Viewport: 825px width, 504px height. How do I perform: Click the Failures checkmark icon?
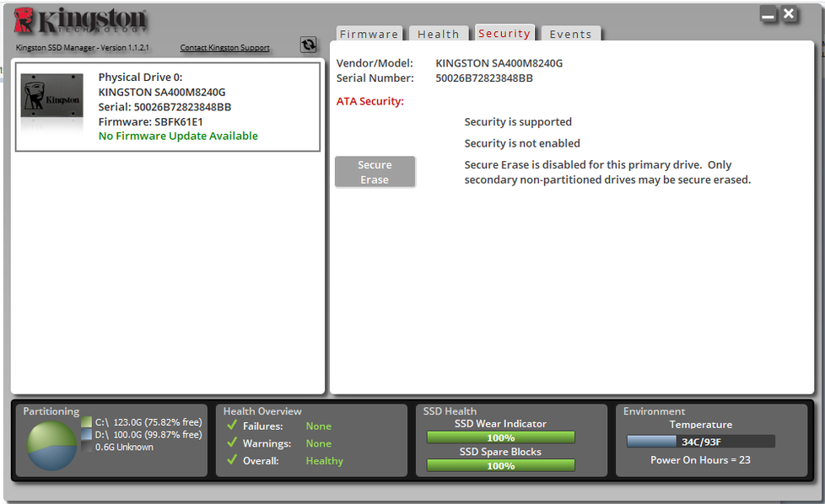[232, 426]
